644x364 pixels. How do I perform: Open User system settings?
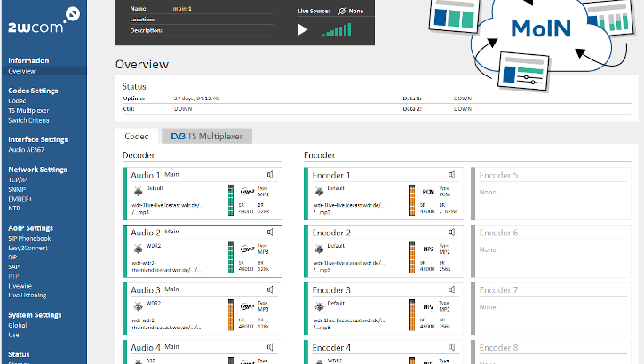point(14,335)
